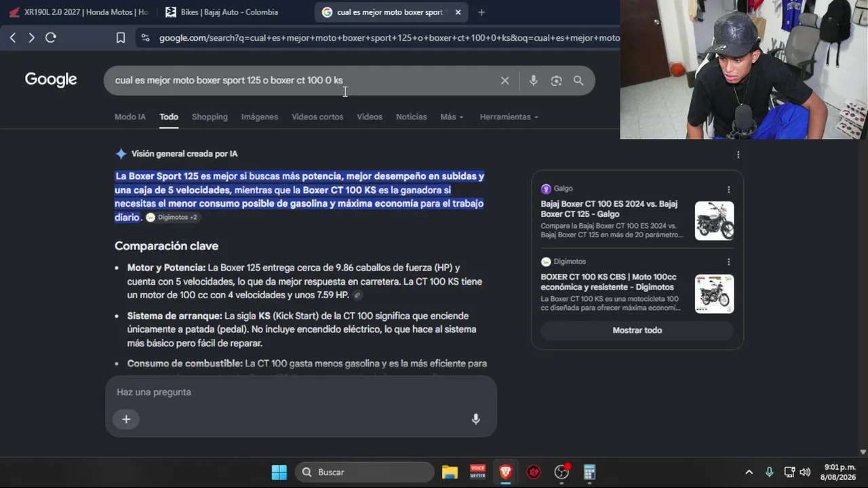
Task: Focus the taskbar Buscar search box
Action: 364,472
